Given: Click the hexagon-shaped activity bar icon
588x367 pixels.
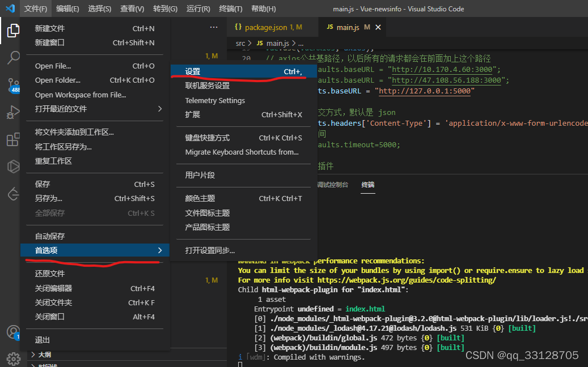Looking at the screenshot, I should (13, 167).
